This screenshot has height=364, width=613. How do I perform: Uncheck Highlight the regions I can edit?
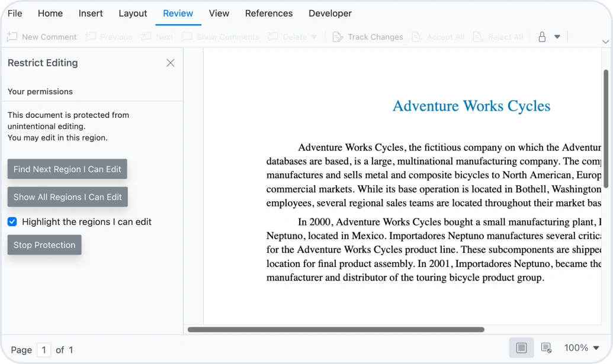pyautogui.click(x=12, y=222)
